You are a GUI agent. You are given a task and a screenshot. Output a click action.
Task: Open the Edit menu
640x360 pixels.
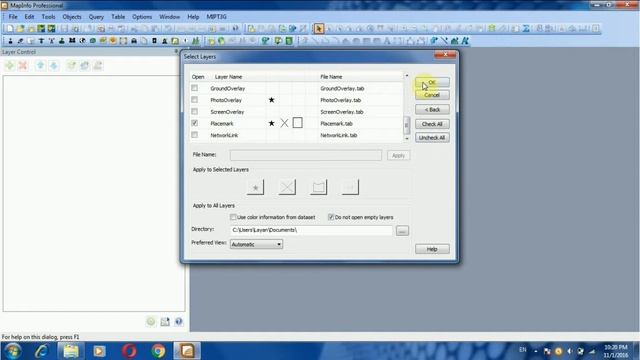point(29,17)
